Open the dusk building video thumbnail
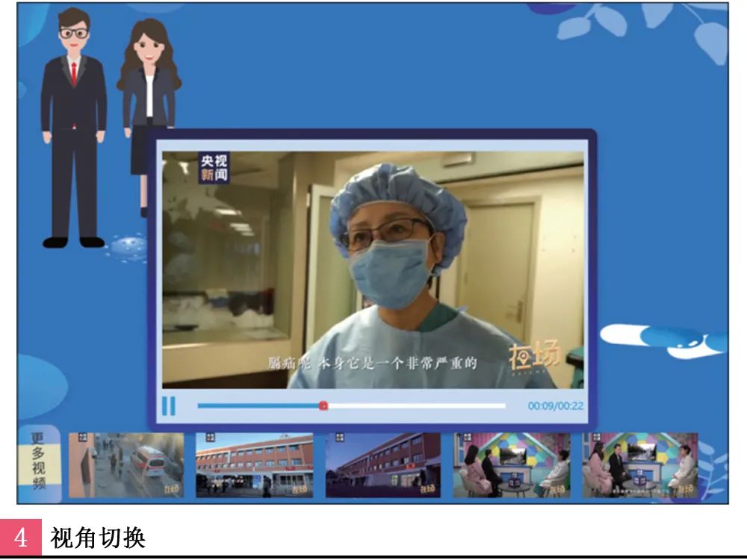The image size is (747, 560). (x=382, y=465)
